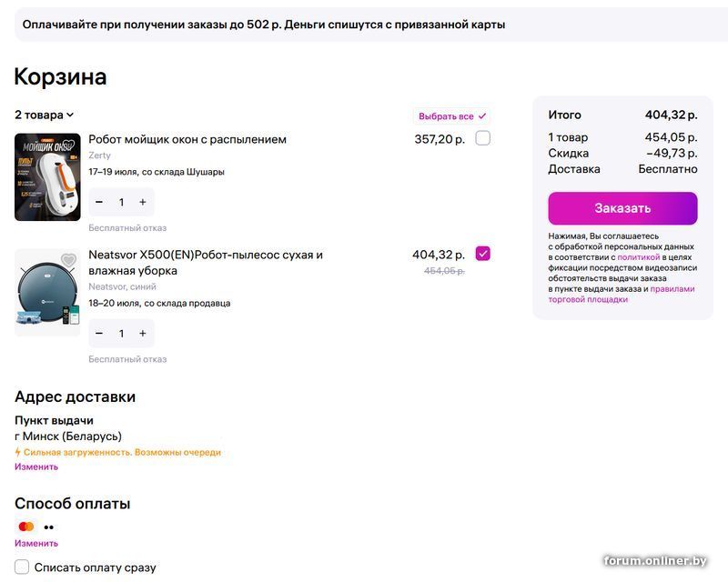Click "Изменить" under payment method
Image resolution: width=728 pixels, height=582 pixels.
pyautogui.click(x=36, y=543)
